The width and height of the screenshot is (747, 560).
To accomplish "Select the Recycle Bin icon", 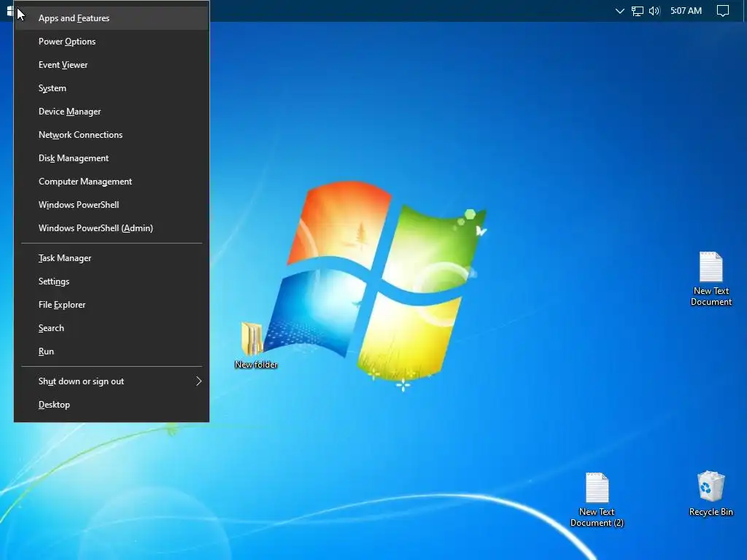I will pyautogui.click(x=711, y=494).
